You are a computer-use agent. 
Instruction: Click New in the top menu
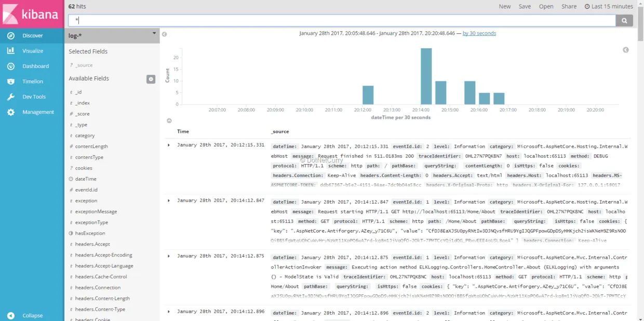505,7
